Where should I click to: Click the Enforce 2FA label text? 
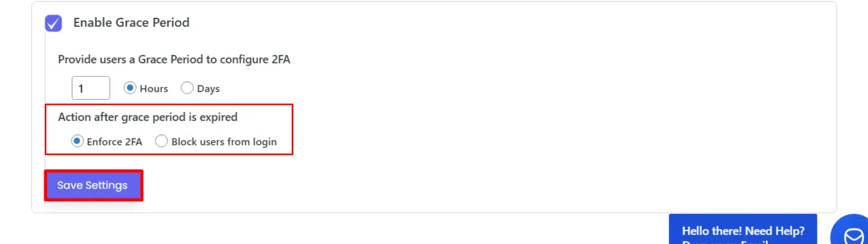tap(115, 142)
